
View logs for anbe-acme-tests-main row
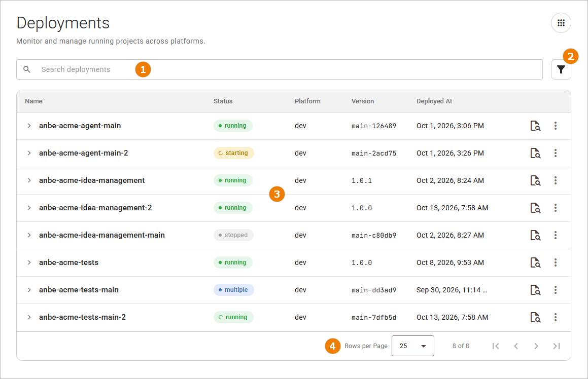point(535,290)
